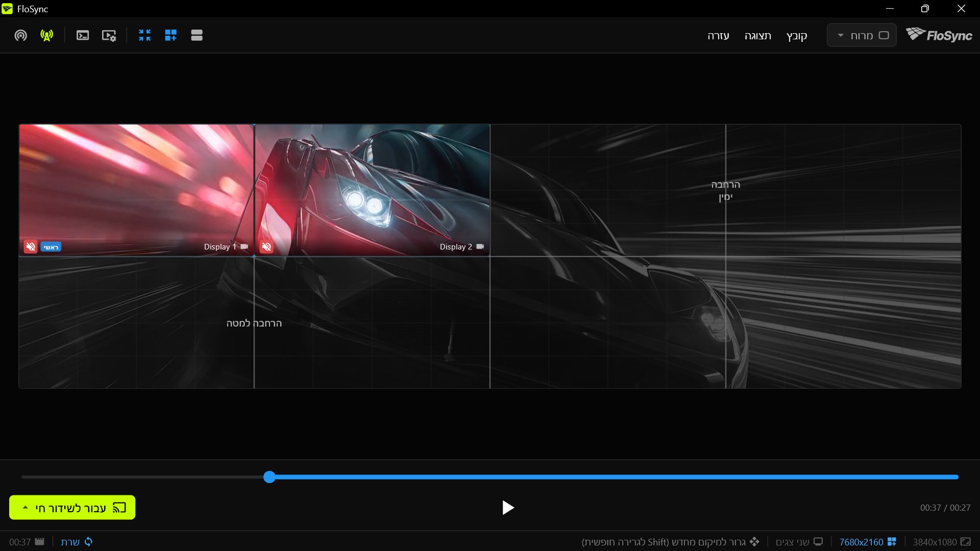
Task: Open the עזרה menu
Action: point(718,36)
